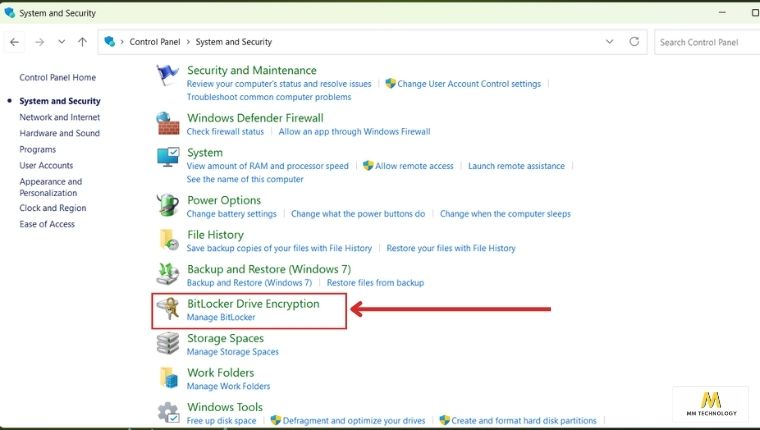The height and width of the screenshot is (430, 760).
Task: Open User Accounts category
Action: pyautogui.click(x=46, y=165)
